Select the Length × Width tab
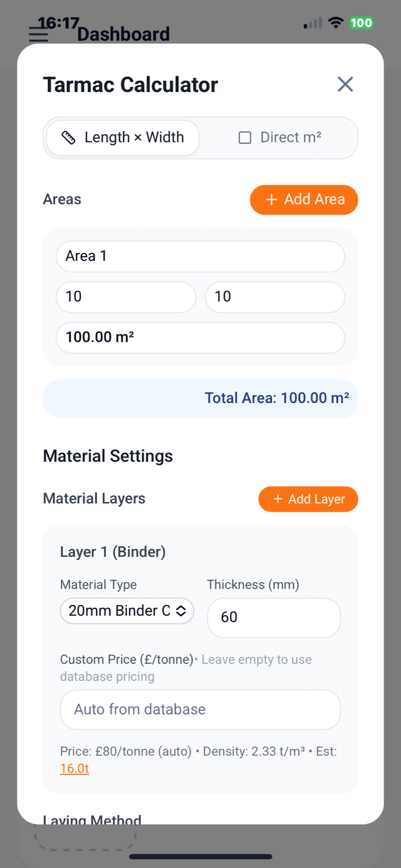401x868 pixels. point(122,137)
